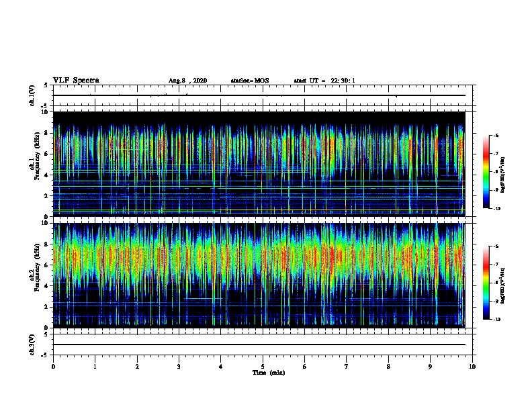
Task: Click the ch.2 spectrogram panel
Action: tap(259, 275)
